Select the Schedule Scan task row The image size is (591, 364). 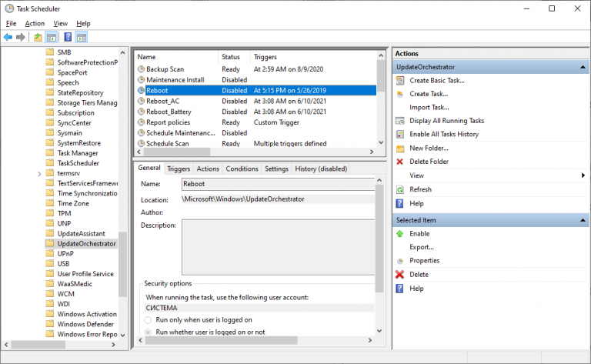[168, 143]
